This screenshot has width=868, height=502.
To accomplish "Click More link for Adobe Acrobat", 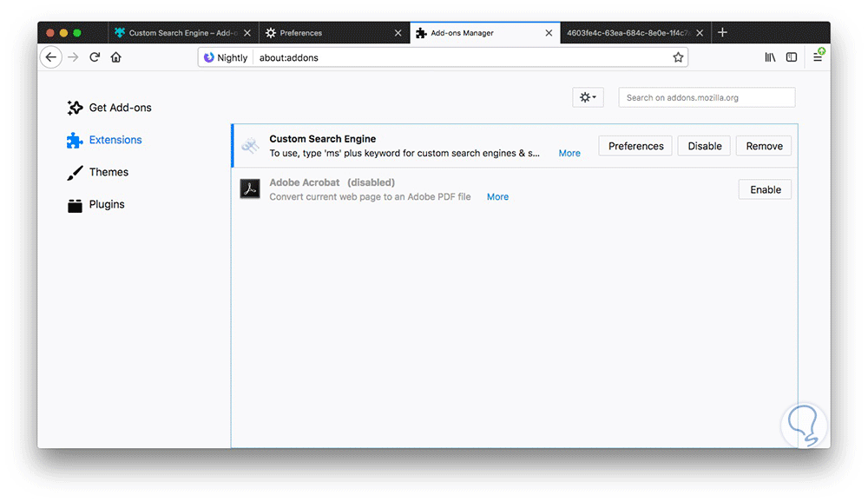I will (497, 196).
